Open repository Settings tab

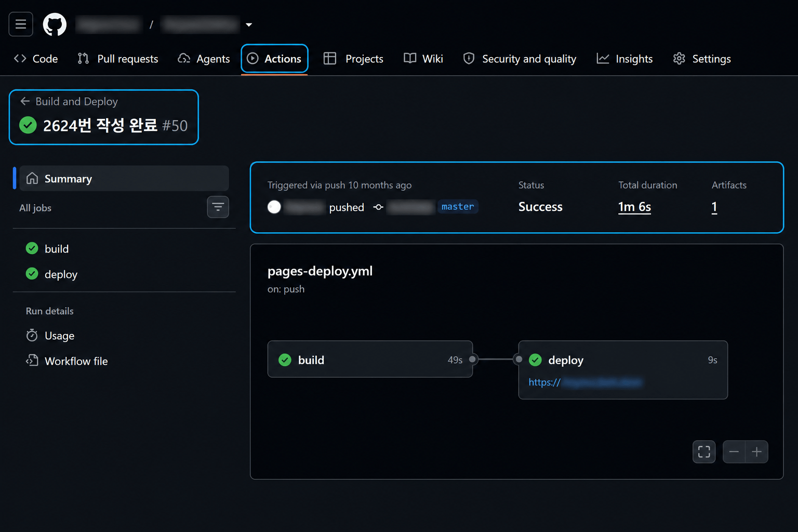coord(702,59)
